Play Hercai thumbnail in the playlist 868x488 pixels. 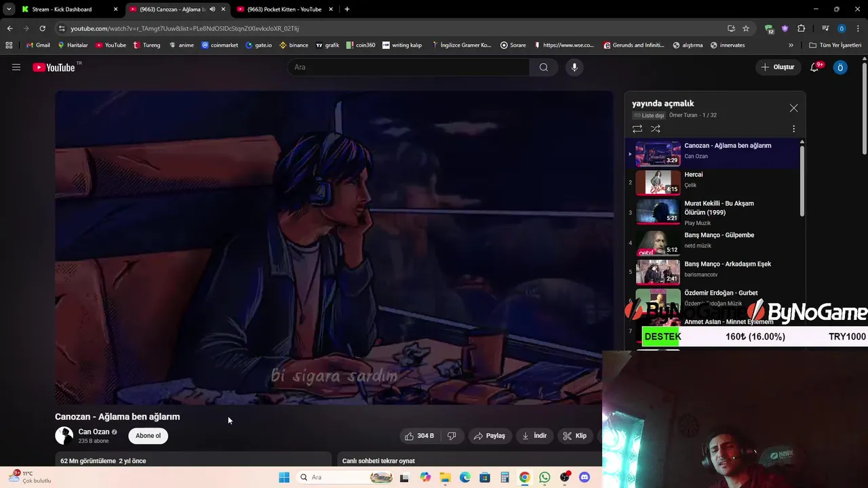[658, 182]
